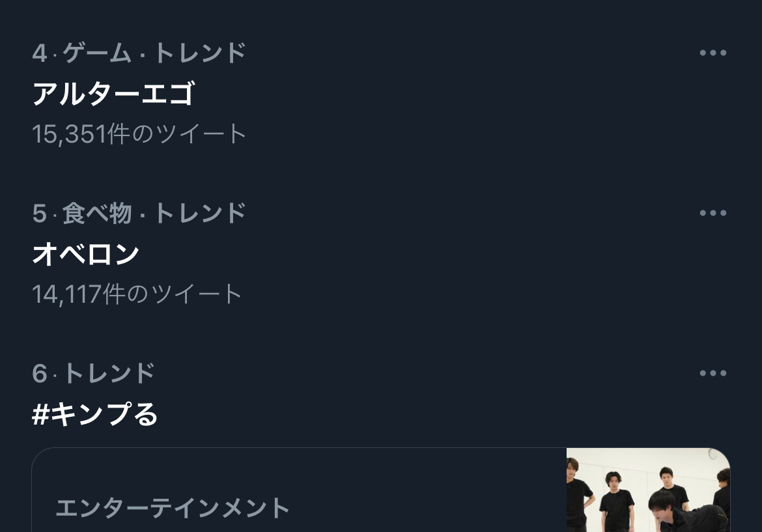This screenshot has width=762, height=532.
Task: Select the ゲーム・トレンド category label
Action: pyautogui.click(x=154, y=53)
